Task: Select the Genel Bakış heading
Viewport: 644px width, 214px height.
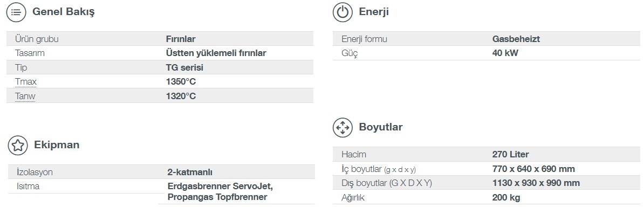Action: [64, 12]
